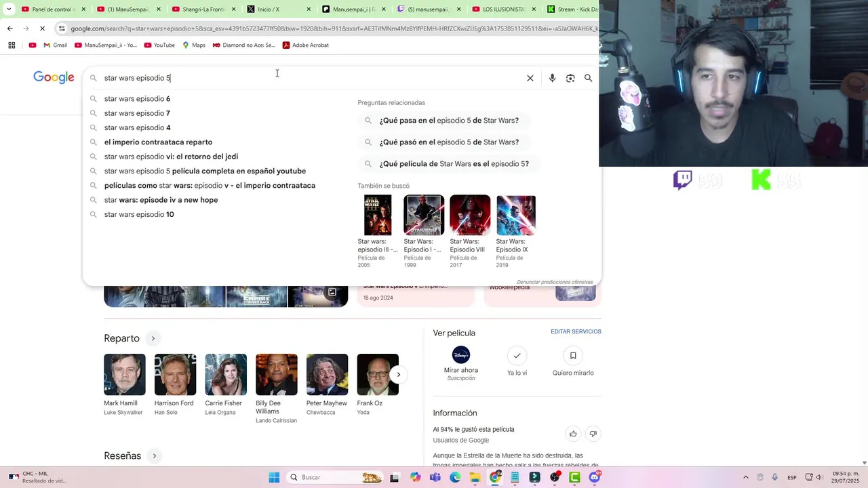Click EDITAR SERVICIOS link
This screenshot has height=488, width=868.
pos(576,331)
